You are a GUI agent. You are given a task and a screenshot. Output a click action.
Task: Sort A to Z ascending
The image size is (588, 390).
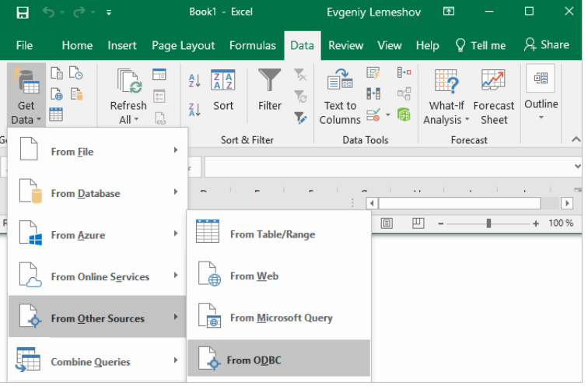(194, 80)
